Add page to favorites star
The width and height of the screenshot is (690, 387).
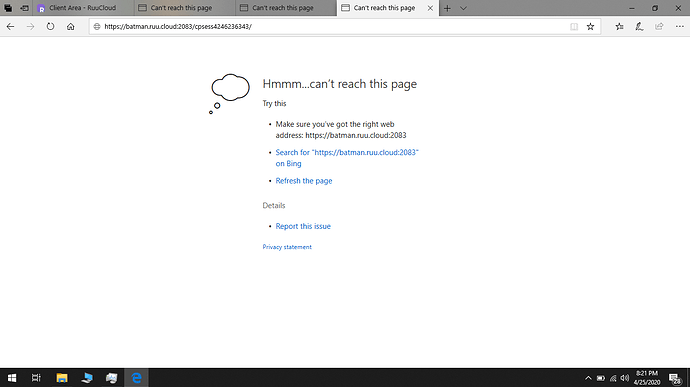point(591,26)
